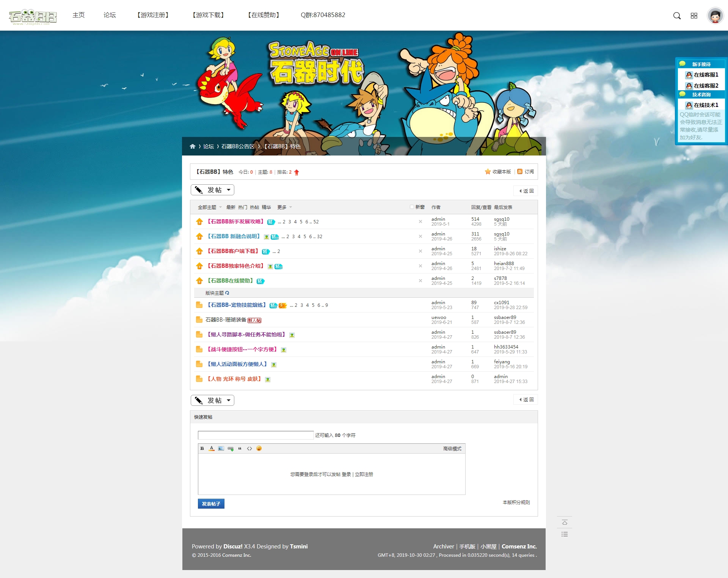Click the insert image icon in editor
Viewport: 728px width, 578px height.
pos(221,448)
